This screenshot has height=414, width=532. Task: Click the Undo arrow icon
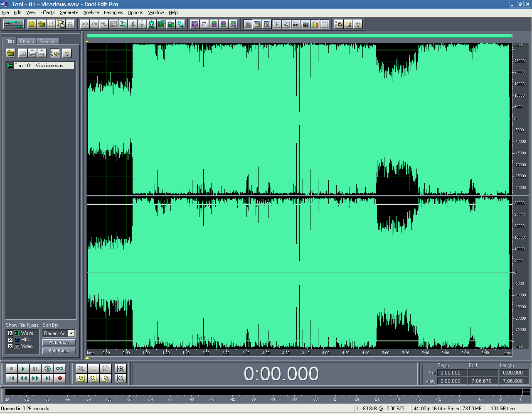[x=85, y=24]
